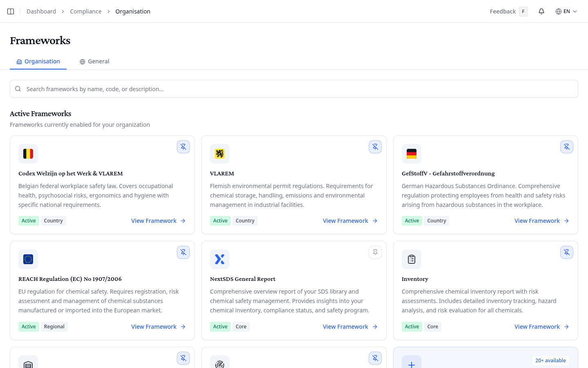
Task: Click the Active Frameworks heading
Action: click(40, 114)
